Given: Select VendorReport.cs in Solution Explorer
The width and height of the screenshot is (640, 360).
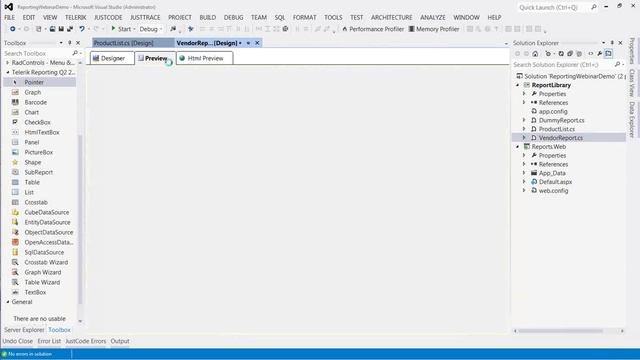Looking at the screenshot, I should pyautogui.click(x=560, y=138).
